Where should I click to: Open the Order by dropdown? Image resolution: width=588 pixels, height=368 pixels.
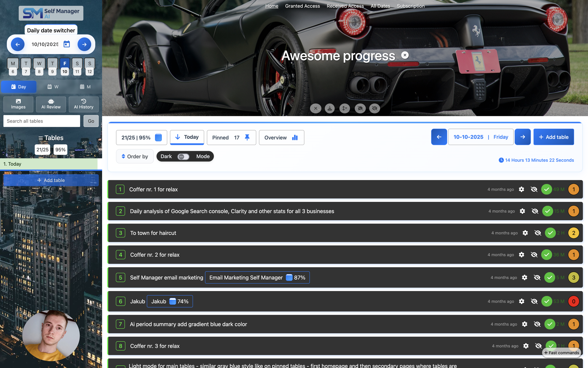coord(135,156)
